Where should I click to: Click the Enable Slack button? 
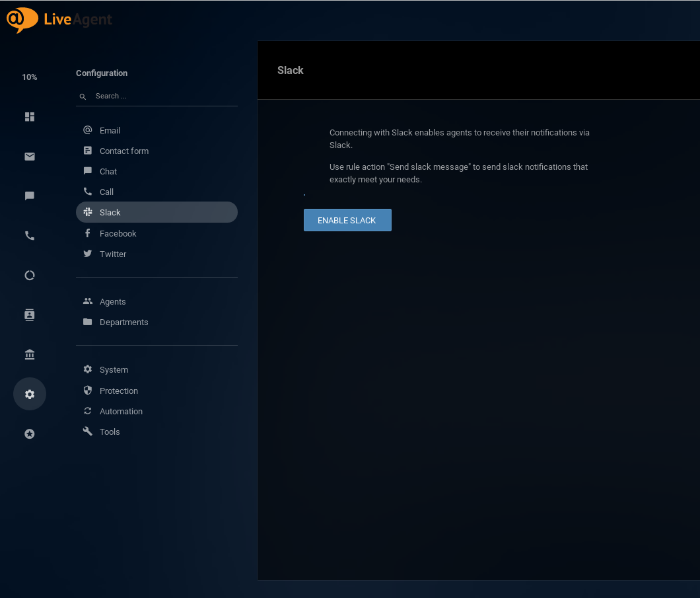tap(347, 220)
